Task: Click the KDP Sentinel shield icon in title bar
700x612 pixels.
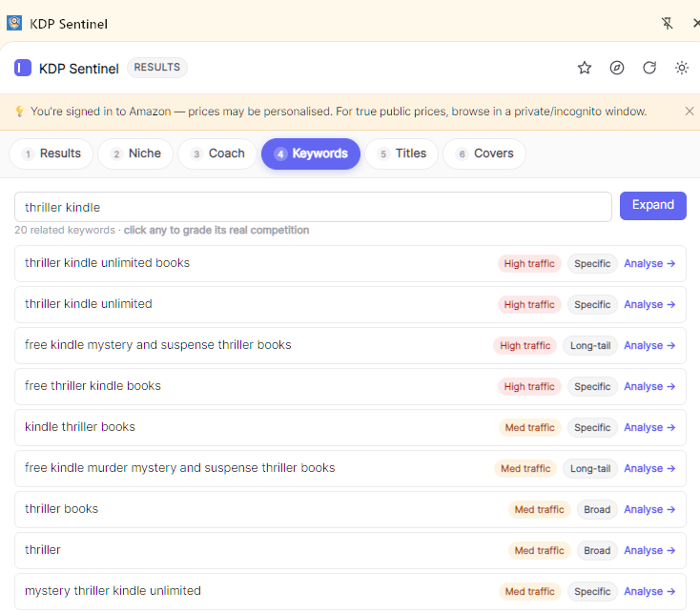Action: tap(14, 23)
